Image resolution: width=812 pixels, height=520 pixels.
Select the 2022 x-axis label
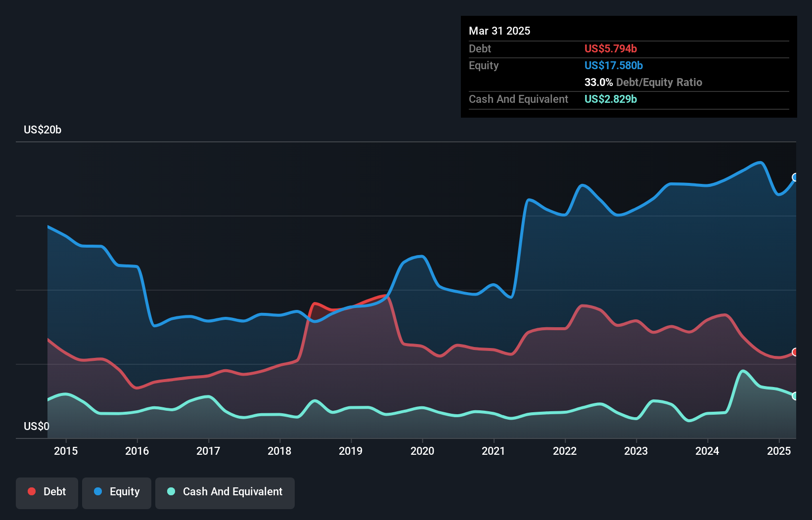click(x=565, y=451)
